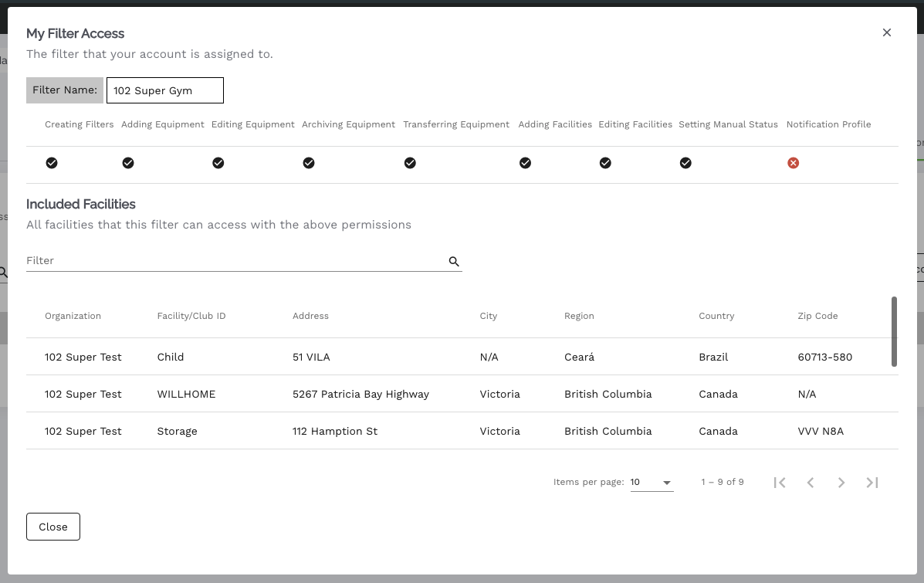Click the checkmark under Transferring Equipment
This screenshot has height=583, width=924.
(x=410, y=163)
